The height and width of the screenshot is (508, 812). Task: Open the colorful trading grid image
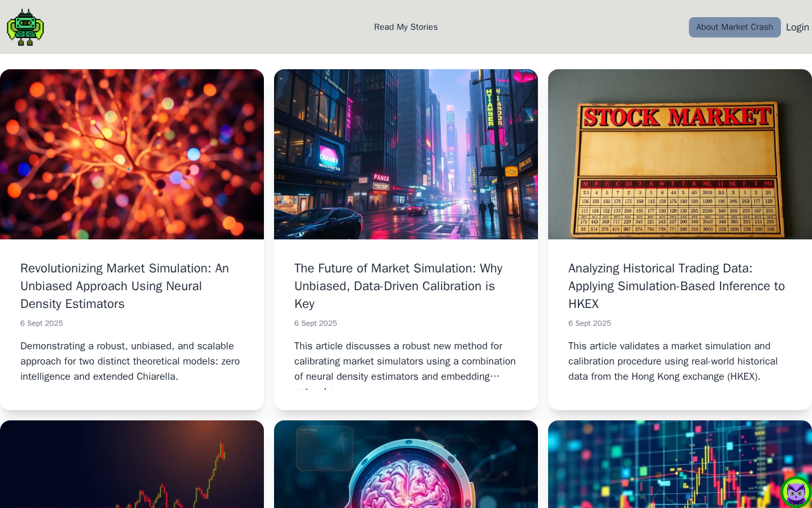coord(680,464)
